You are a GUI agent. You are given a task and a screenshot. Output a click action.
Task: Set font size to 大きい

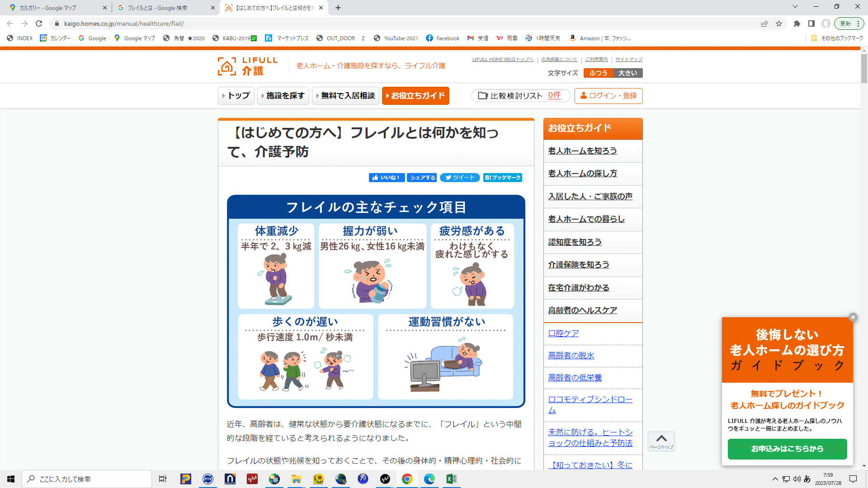click(x=628, y=73)
